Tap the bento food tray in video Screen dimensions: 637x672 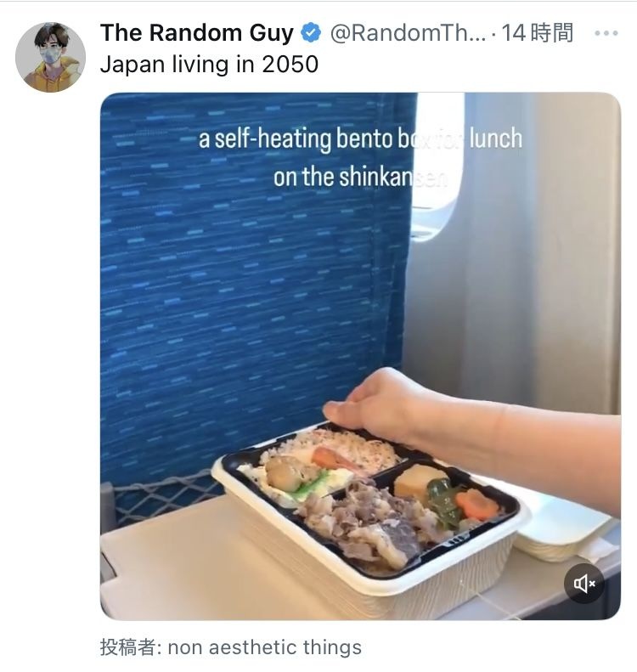(369, 514)
